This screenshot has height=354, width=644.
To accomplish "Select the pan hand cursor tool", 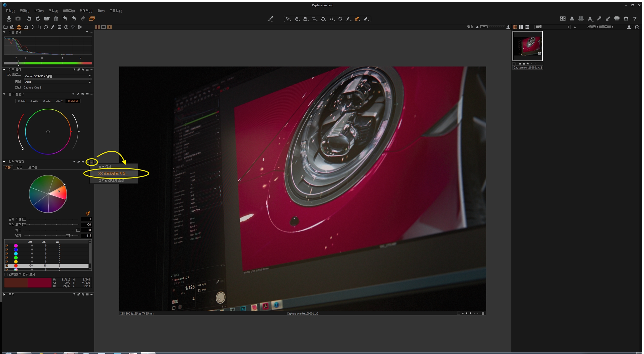I will click(297, 19).
